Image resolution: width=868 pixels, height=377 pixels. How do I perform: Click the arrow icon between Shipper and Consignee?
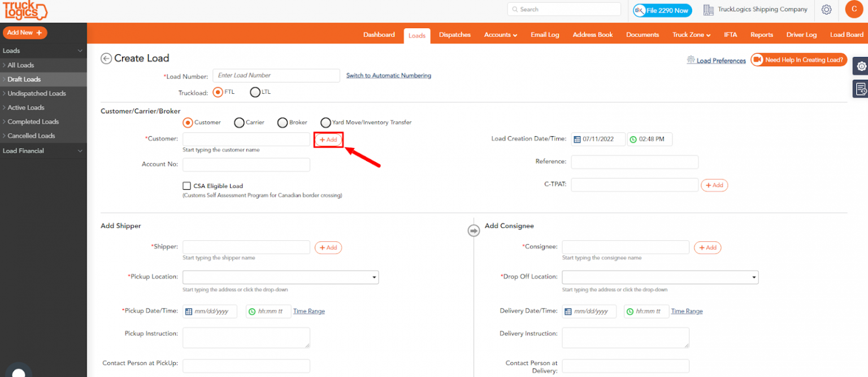[x=474, y=231]
